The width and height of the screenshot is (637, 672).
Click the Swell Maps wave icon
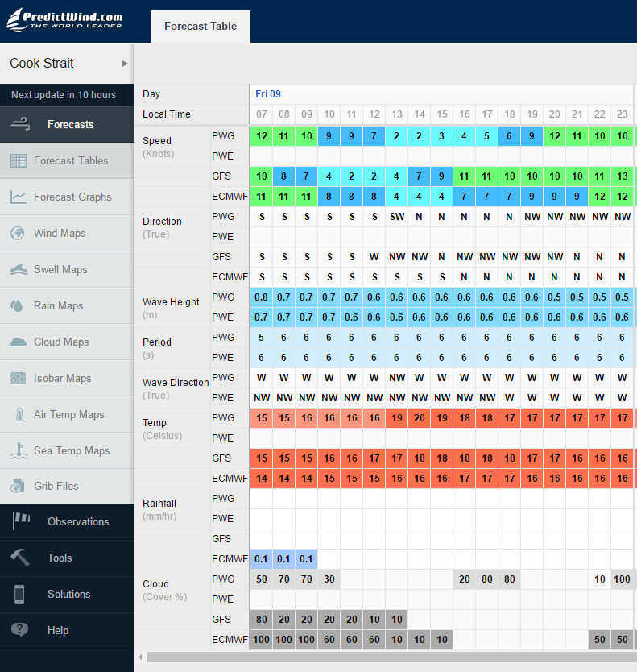pyautogui.click(x=19, y=269)
